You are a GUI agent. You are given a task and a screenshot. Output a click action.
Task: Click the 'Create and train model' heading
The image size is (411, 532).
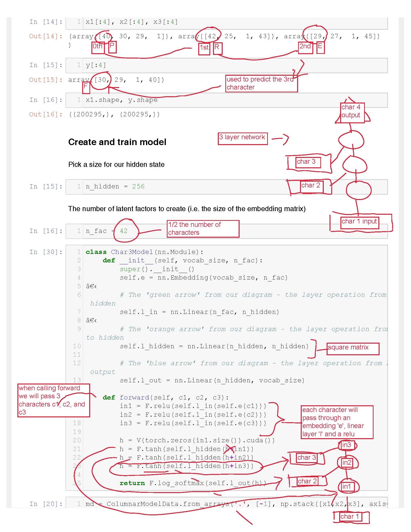click(117, 142)
